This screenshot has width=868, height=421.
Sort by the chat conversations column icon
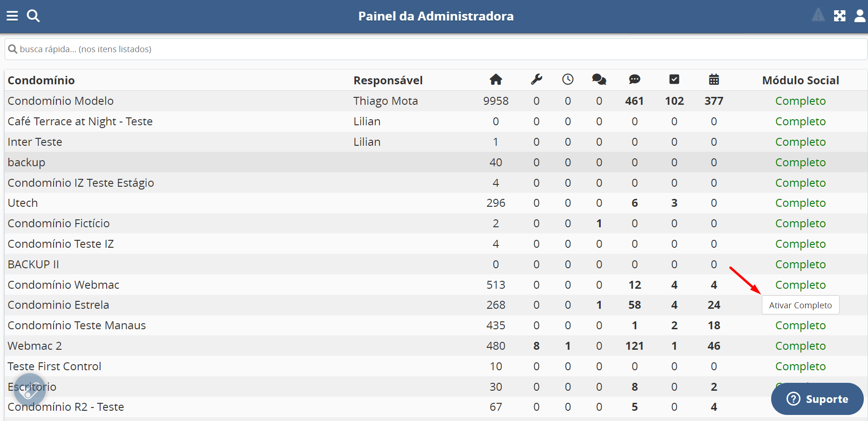599,80
